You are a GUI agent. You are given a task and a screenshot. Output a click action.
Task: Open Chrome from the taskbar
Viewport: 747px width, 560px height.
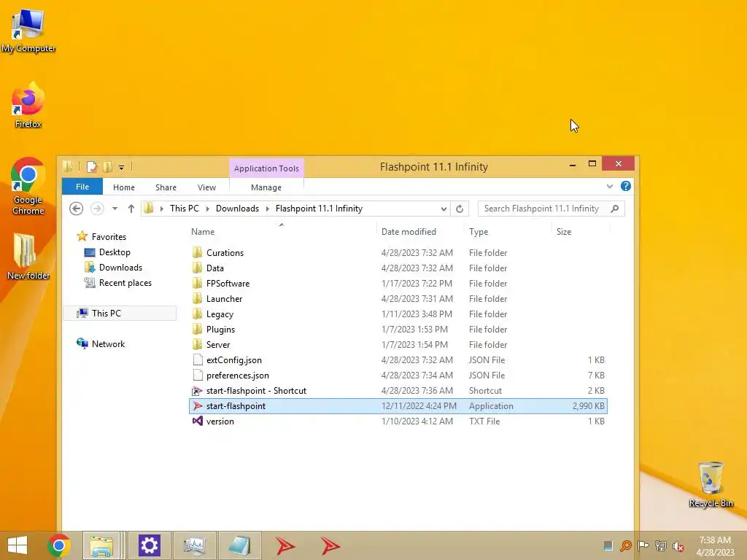tap(59, 545)
